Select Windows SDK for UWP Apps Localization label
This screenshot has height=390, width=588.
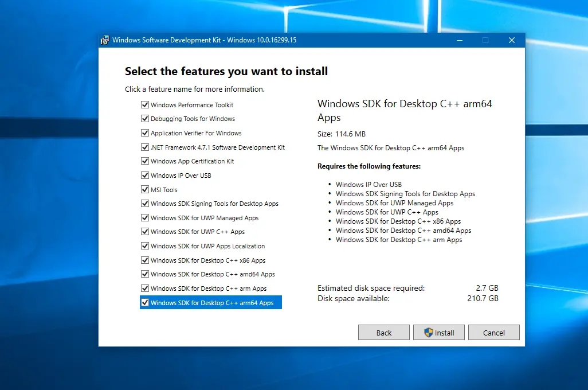(x=208, y=246)
